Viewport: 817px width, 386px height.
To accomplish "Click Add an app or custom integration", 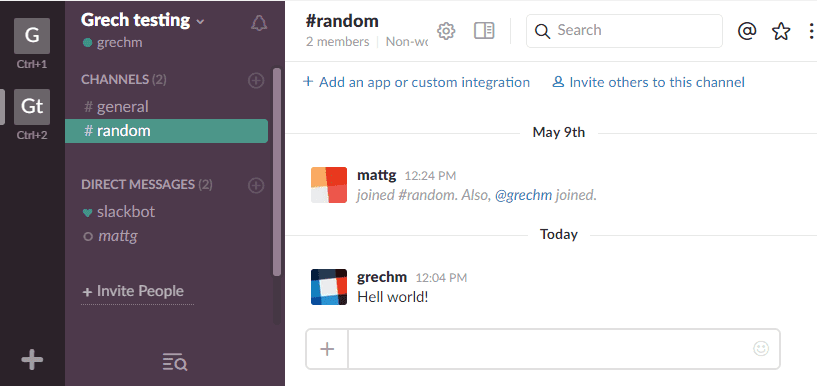I will coord(416,82).
